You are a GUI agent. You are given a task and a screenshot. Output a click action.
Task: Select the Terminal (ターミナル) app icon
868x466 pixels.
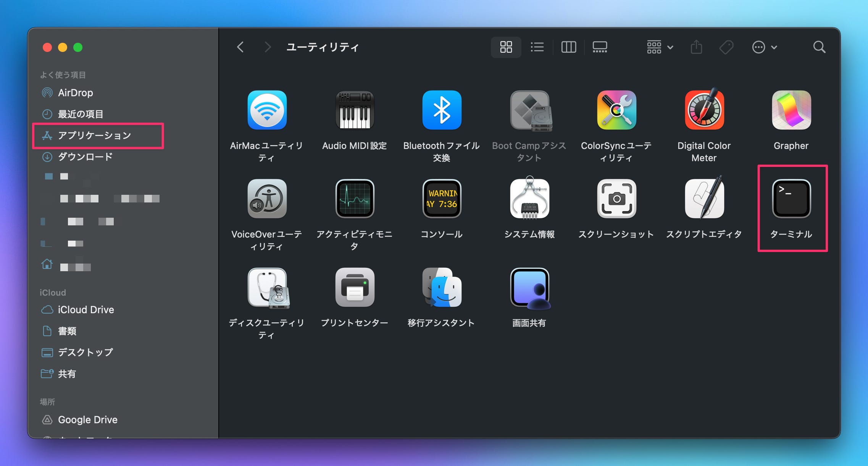pyautogui.click(x=791, y=199)
